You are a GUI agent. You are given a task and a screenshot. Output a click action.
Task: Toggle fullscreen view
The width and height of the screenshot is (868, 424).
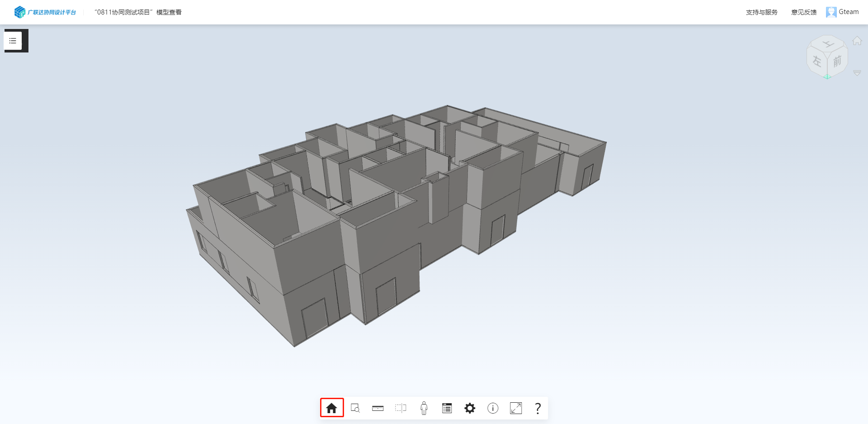(516, 408)
